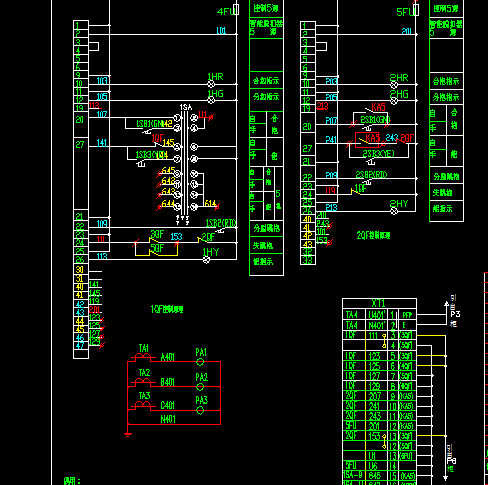Select the N401' cell in XT1 table

[377, 325]
